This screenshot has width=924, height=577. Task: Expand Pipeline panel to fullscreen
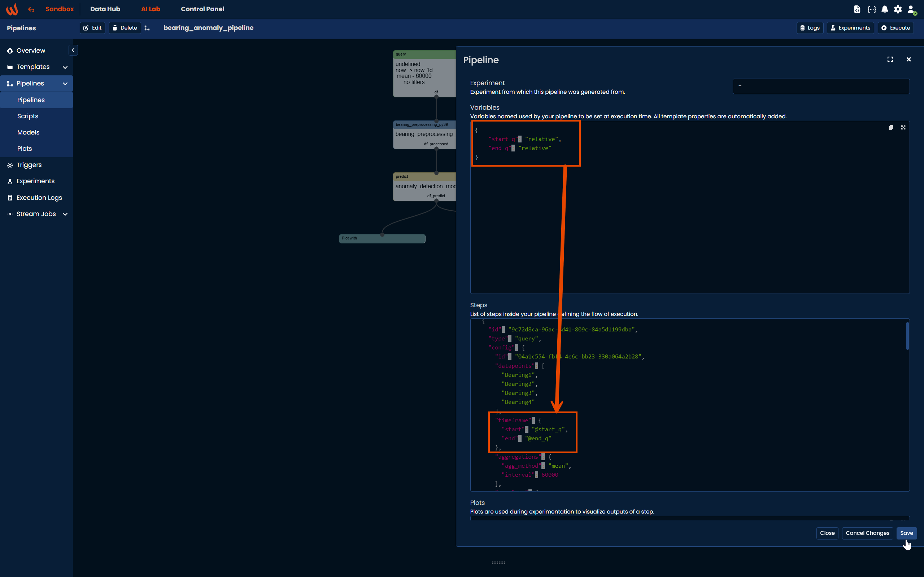click(890, 60)
